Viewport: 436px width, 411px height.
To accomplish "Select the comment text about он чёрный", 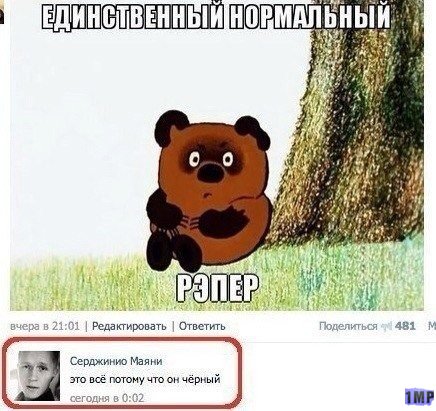I will [145, 379].
